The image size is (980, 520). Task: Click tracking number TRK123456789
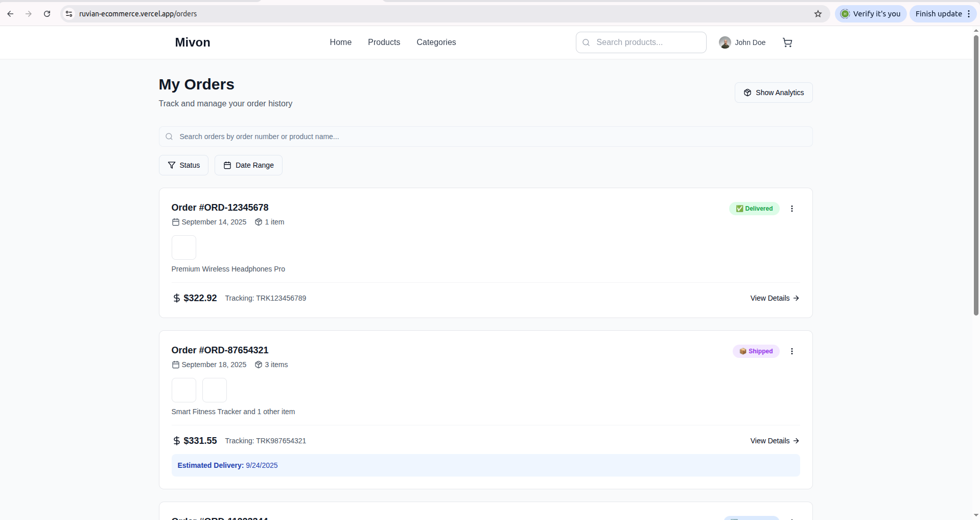(281, 298)
